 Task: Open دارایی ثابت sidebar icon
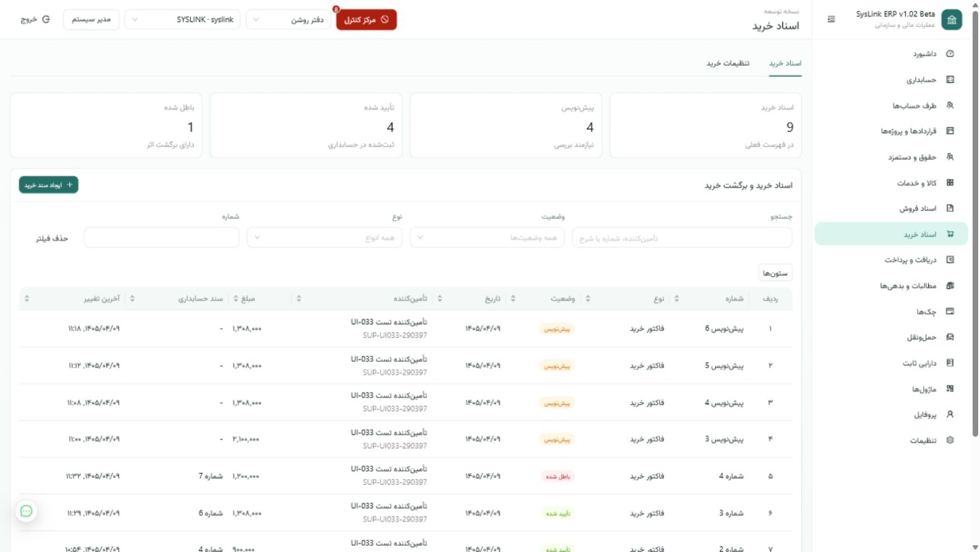[950, 363]
